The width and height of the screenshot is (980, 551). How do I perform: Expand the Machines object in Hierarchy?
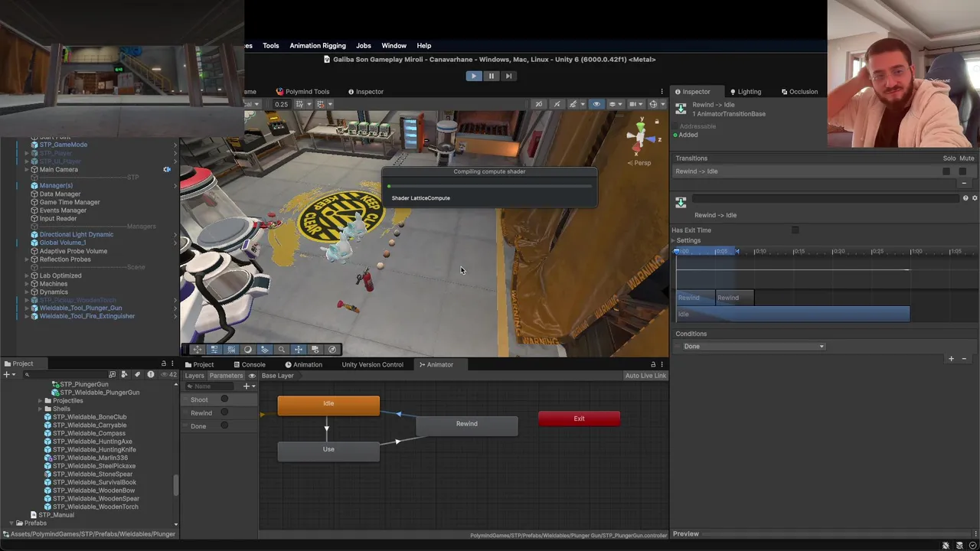click(x=27, y=284)
